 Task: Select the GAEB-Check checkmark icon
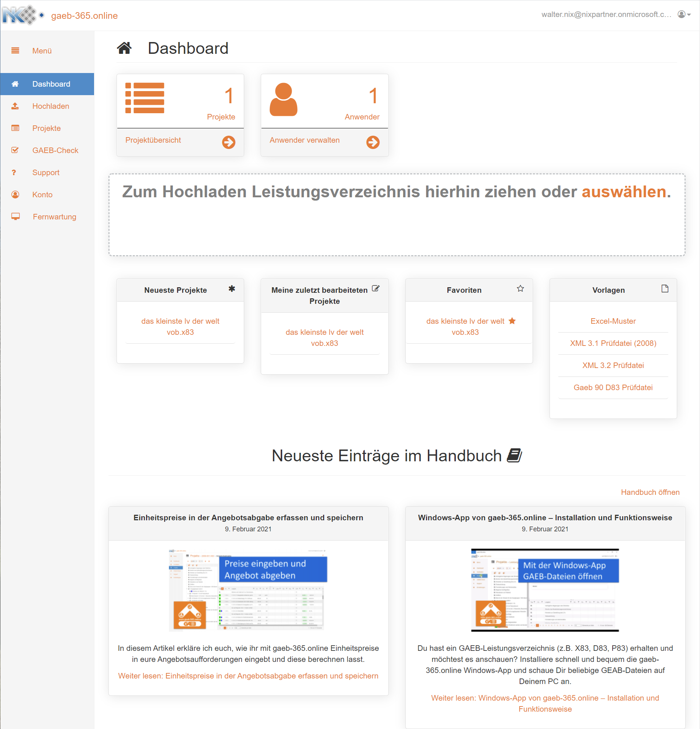[x=15, y=150]
